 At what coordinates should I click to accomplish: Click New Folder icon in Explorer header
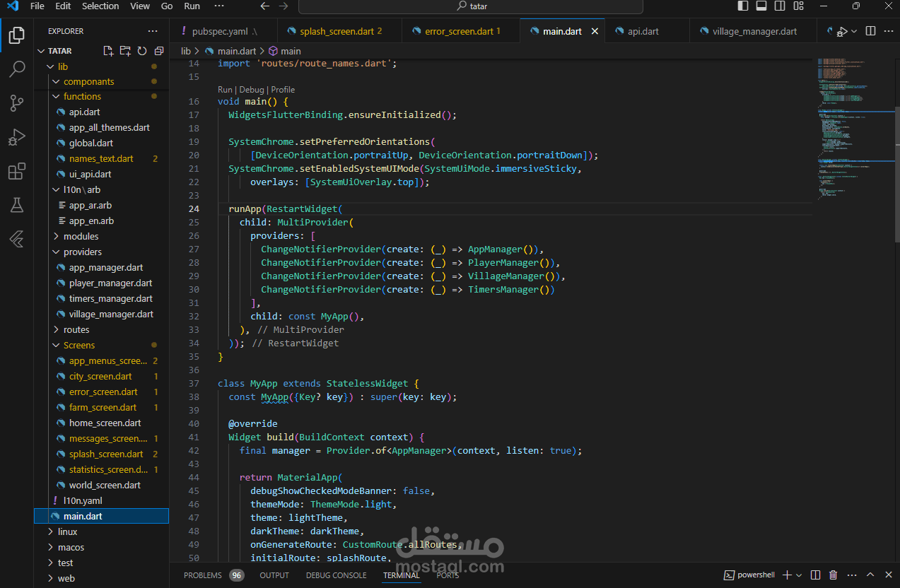[x=125, y=51]
